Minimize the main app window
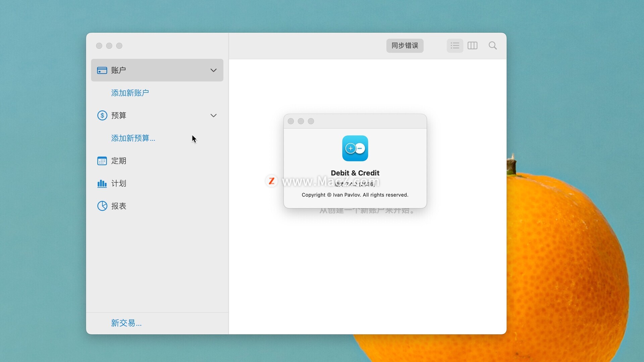Viewport: 644px width, 362px height. click(109, 46)
